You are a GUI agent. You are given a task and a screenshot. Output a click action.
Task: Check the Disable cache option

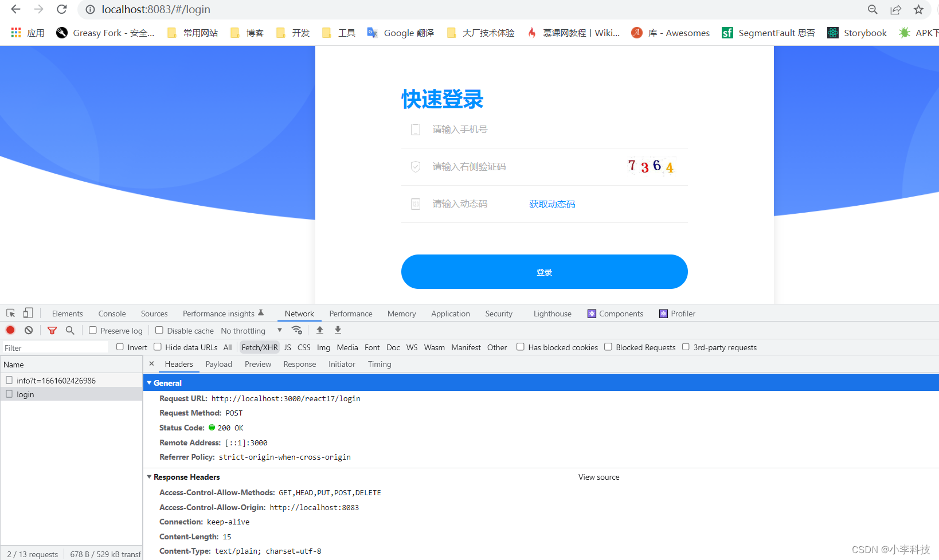pos(159,330)
